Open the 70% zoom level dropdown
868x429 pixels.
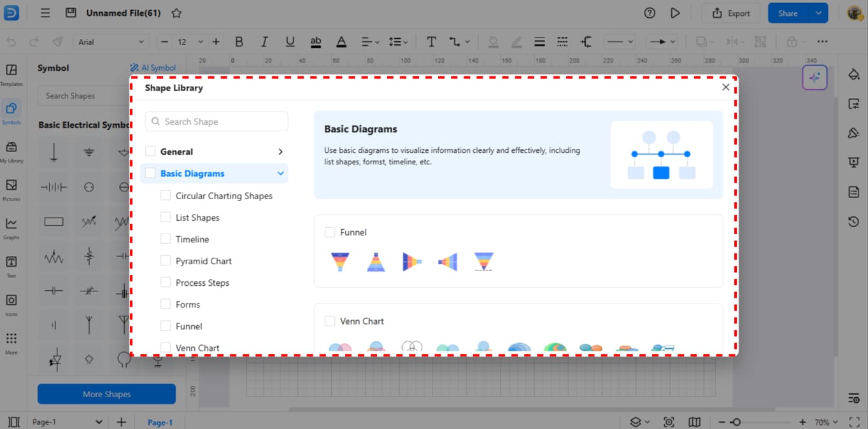pyautogui.click(x=827, y=422)
